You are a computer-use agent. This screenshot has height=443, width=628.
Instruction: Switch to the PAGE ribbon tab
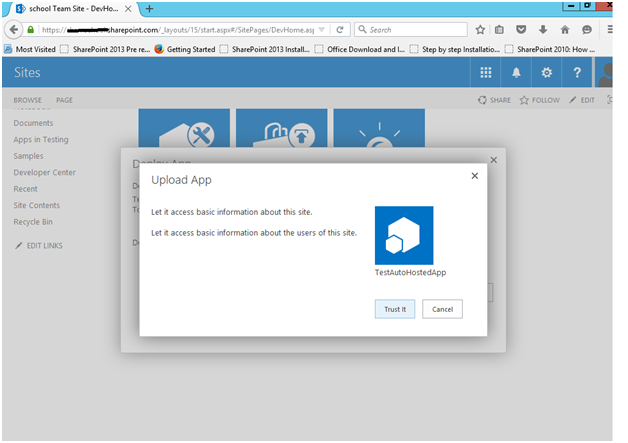tap(64, 100)
